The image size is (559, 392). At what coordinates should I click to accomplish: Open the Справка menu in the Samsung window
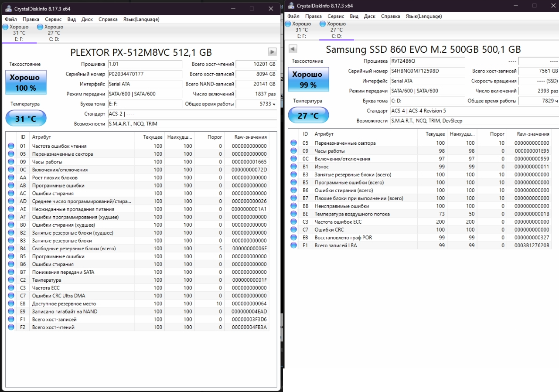(x=390, y=16)
